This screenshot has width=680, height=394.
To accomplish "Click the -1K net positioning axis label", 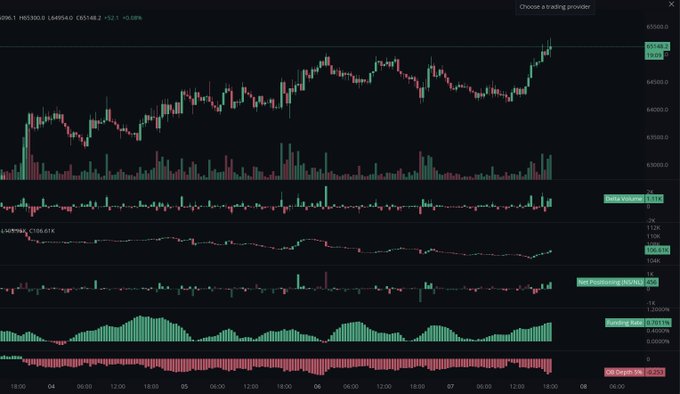I will [x=651, y=303].
